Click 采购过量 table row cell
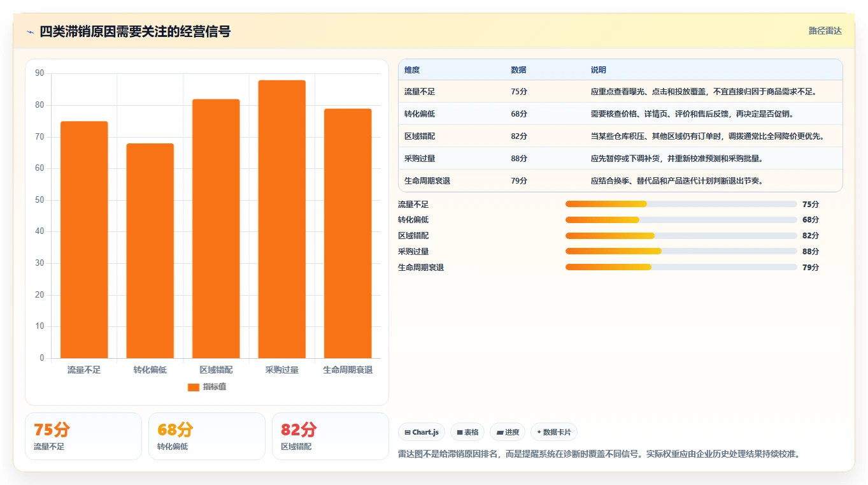 [x=420, y=159]
